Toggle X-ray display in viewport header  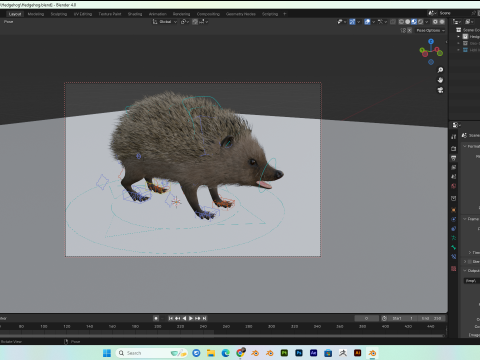[393, 22]
